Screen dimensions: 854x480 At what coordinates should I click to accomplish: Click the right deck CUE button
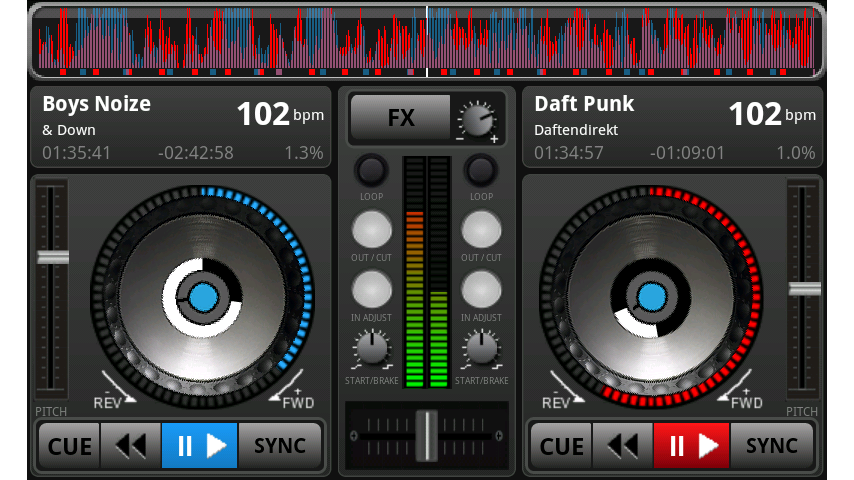[561, 446]
